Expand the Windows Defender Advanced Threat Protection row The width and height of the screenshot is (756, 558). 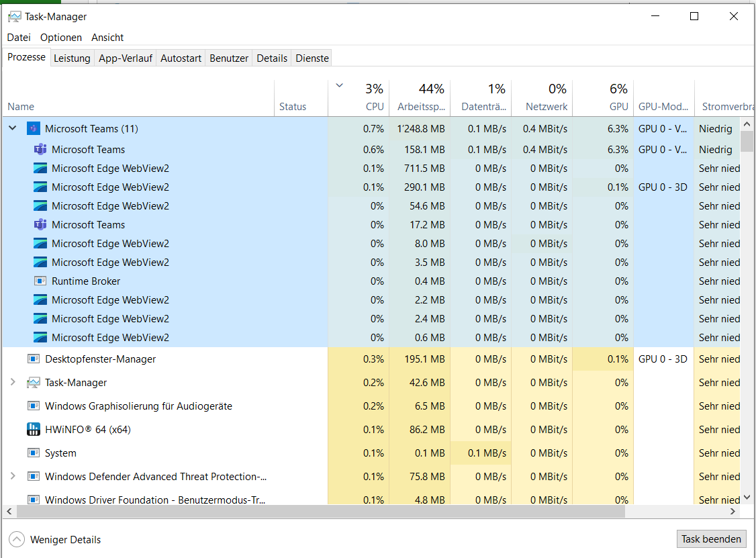point(13,476)
